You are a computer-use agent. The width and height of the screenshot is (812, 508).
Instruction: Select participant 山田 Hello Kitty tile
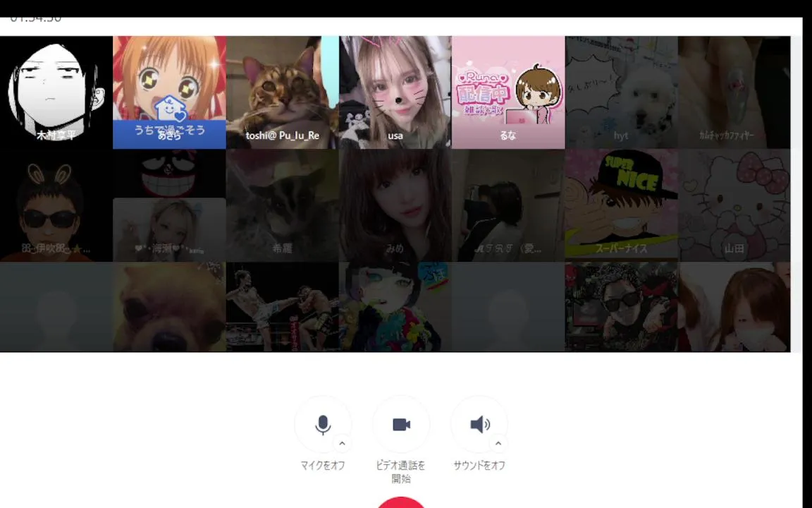pyautogui.click(x=734, y=205)
